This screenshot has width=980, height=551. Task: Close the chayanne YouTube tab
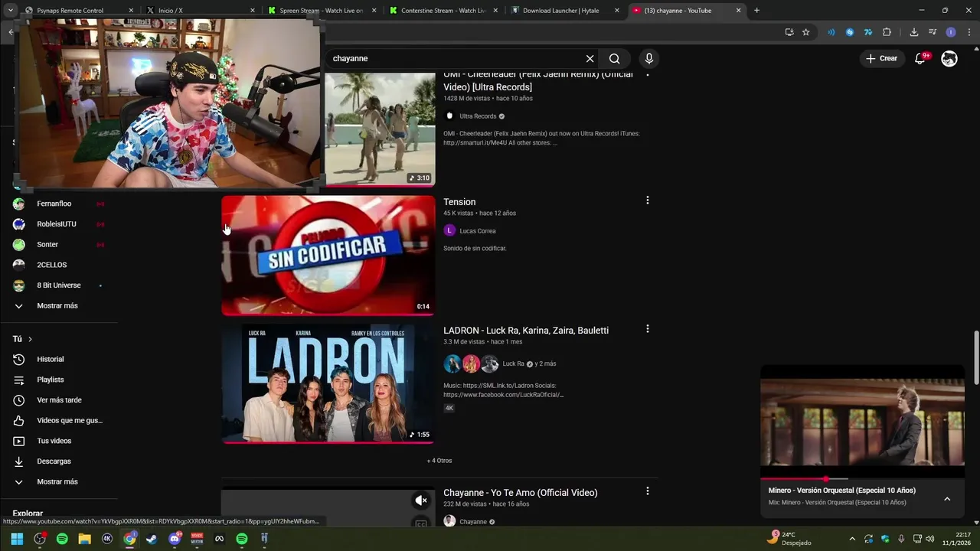(x=739, y=11)
